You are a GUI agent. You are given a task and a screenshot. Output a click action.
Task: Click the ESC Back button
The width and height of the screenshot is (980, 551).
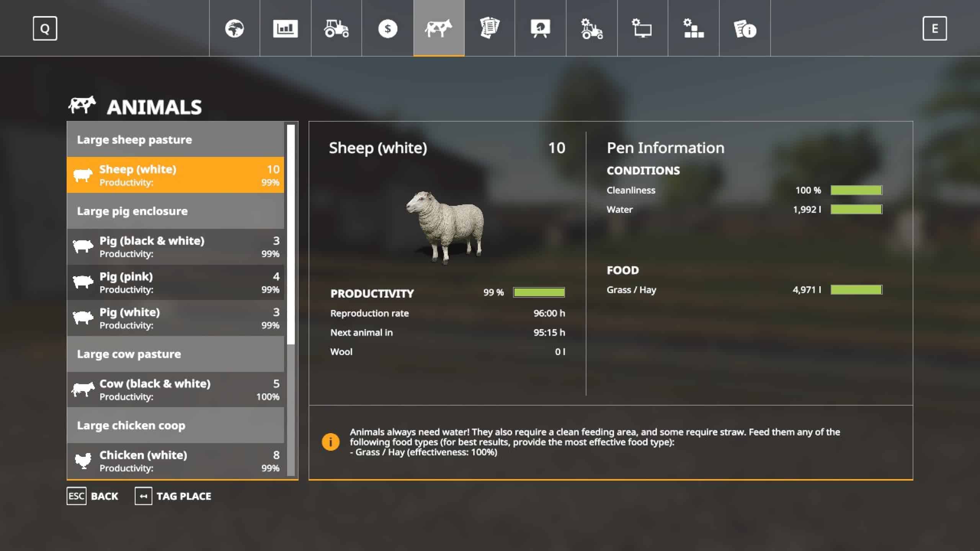click(93, 496)
